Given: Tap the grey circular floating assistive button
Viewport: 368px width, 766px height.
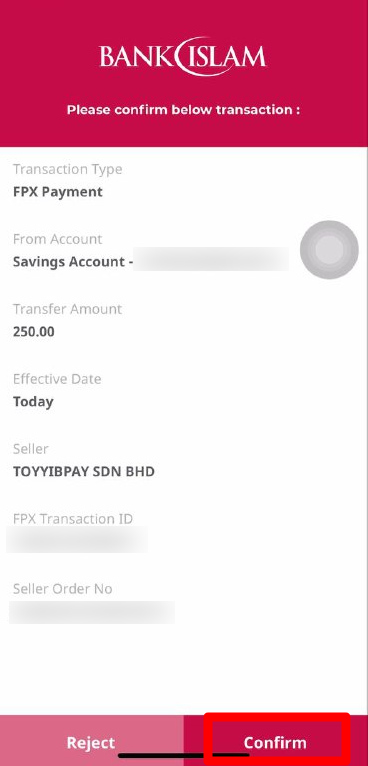Looking at the screenshot, I should point(329,250).
